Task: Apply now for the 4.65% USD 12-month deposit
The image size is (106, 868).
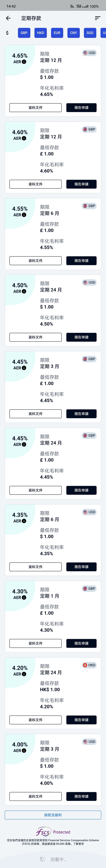Action: [x=81, y=107]
